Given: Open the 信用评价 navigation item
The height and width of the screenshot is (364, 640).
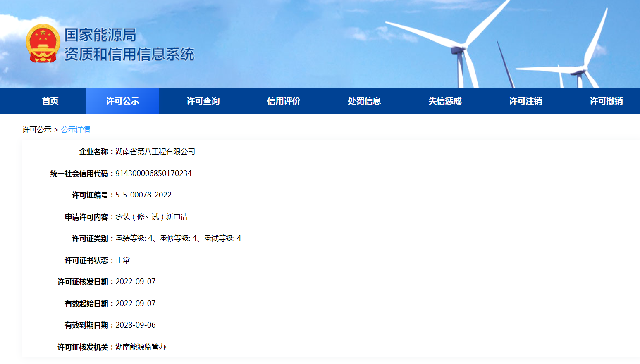Looking at the screenshot, I should click(x=284, y=101).
